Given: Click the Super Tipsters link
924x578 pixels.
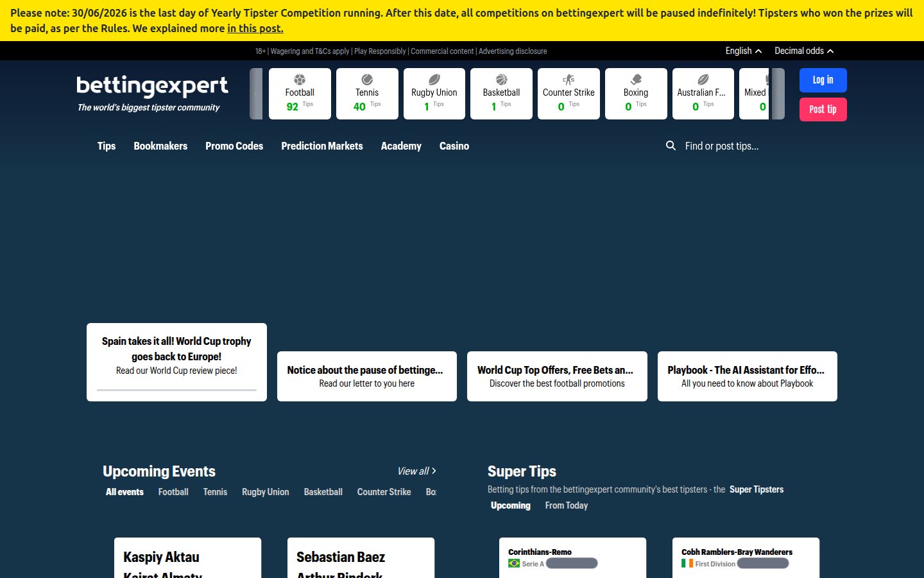Looking at the screenshot, I should tap(757, 489).
